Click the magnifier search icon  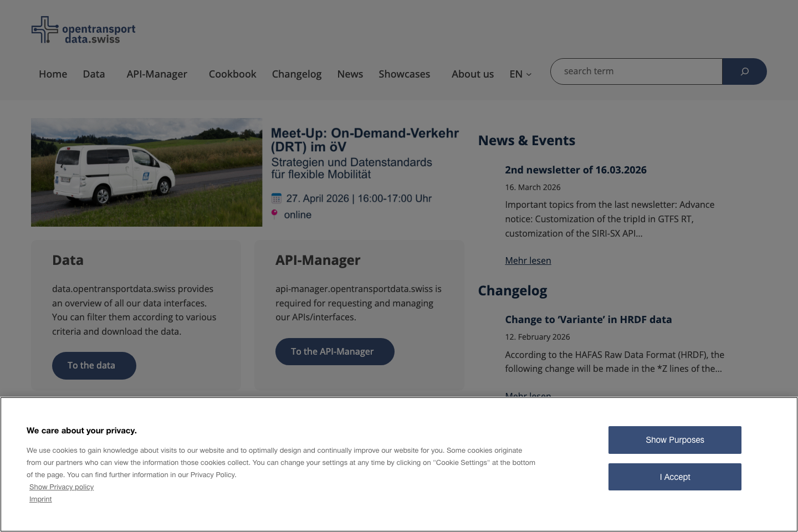pos(744,71)
